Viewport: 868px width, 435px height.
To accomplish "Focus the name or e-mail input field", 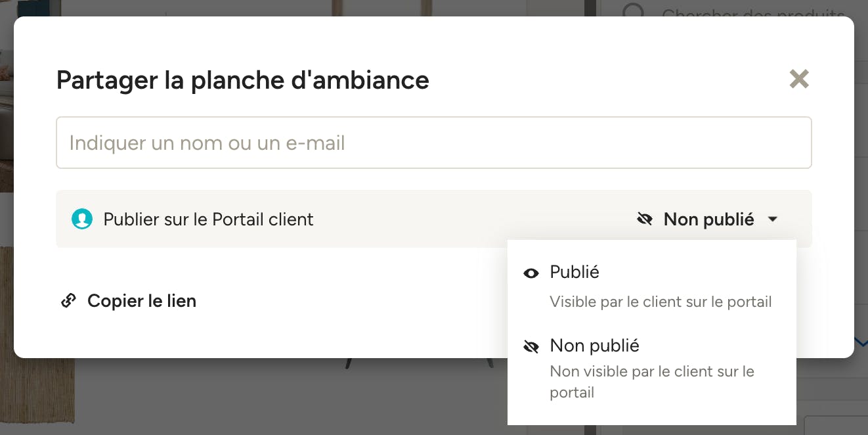I will pyautogui.click(x=434, y=143).
